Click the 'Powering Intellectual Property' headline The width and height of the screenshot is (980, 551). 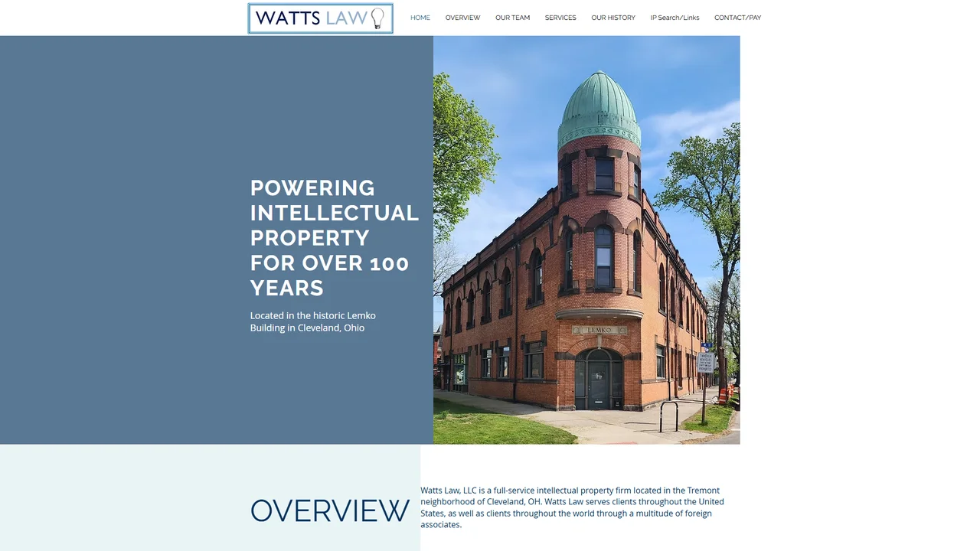(335, 237)
